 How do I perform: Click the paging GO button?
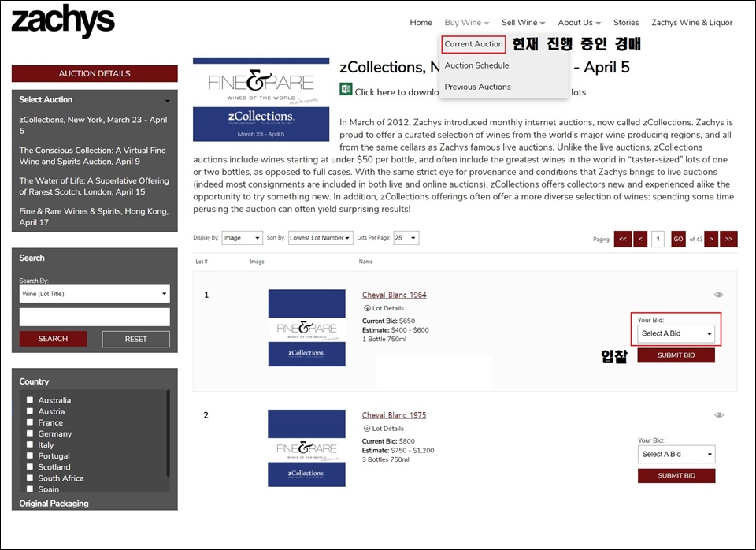pyautogui.click(x=678, y=239)
